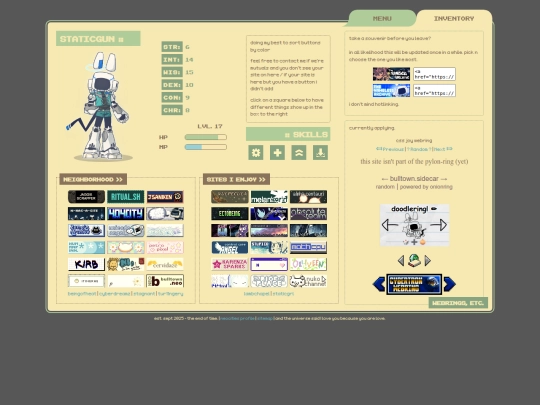
Task: Select the first souvenir code text box
Action: (x=434, y=74)
